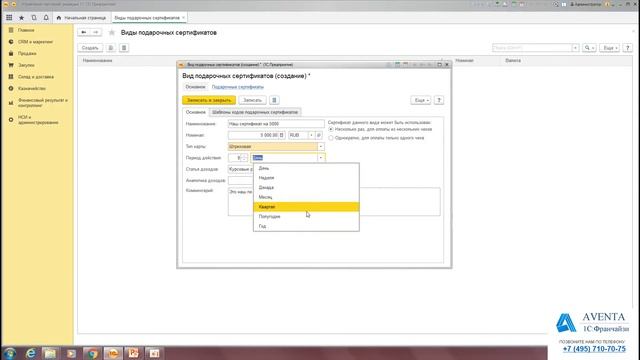The height and width of the screenshot is (360, 640).
Task: Open the notifications bell icon
Action: point(46,18)
